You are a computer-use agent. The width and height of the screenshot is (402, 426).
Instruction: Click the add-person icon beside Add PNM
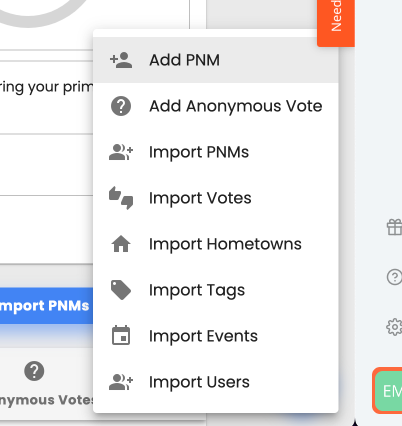tap(121, 60)
